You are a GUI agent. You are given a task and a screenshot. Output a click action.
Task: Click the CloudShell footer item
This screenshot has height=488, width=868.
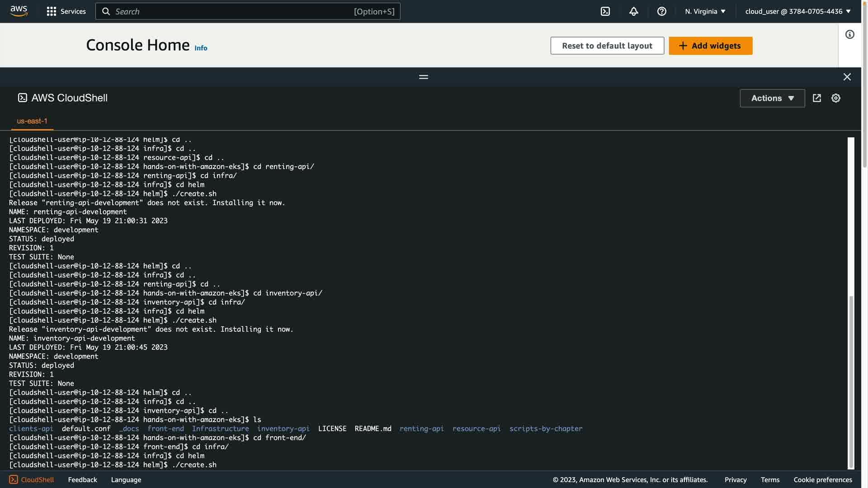[x=32, y=479]
